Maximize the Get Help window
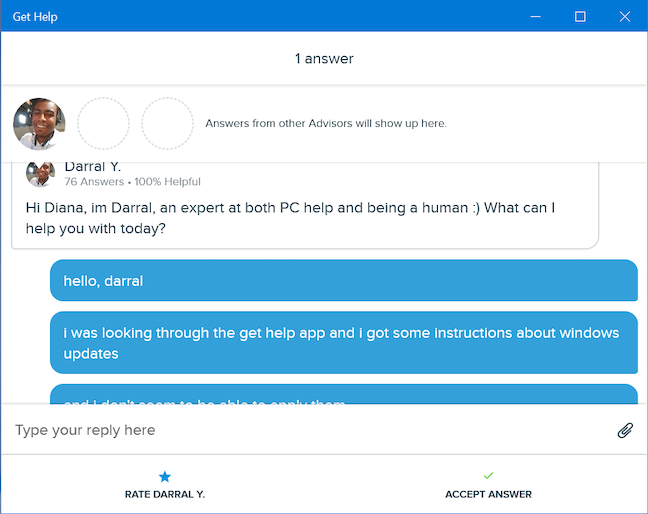Viewport: 648px width, 514px height. (580, 16)
